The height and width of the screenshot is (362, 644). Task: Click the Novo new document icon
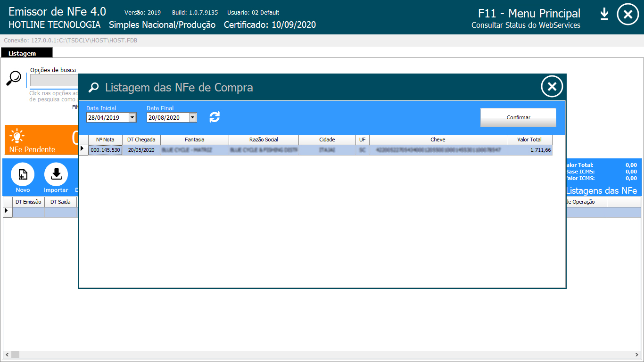pyautogui.click(x=23, y=175)
